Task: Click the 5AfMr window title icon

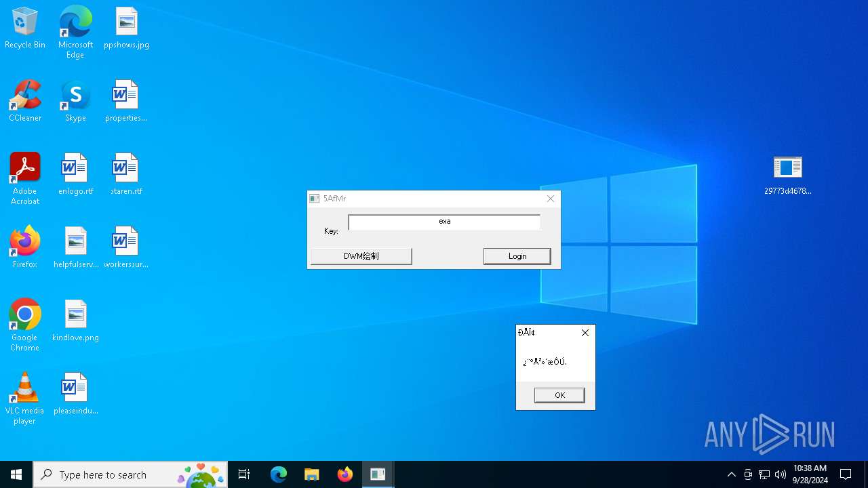Action: [315, 199]
